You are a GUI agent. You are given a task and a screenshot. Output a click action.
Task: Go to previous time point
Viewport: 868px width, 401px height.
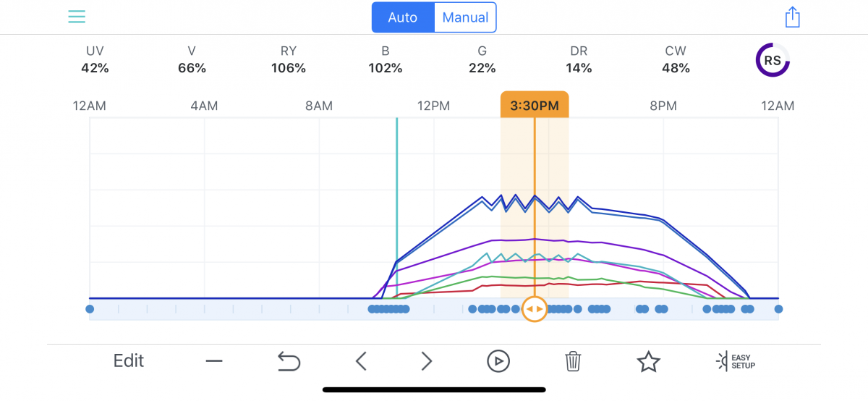pyautogui.click(x=362, y=360)
